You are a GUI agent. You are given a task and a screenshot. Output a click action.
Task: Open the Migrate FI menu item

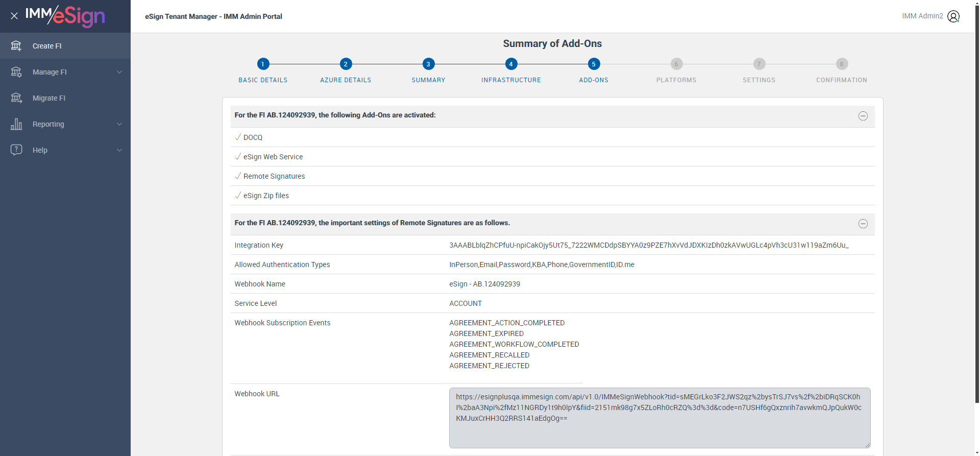[x=65, y=98]
